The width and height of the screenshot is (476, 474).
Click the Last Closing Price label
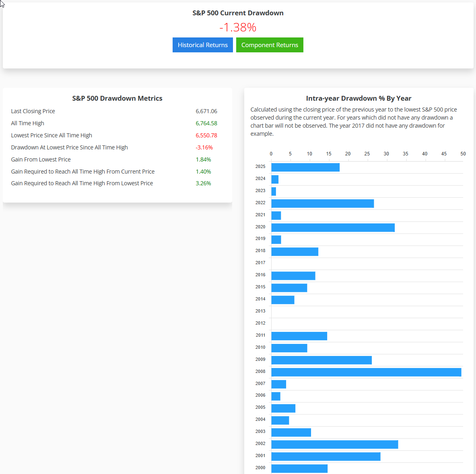pyautogui.click(x=33, y=111)
